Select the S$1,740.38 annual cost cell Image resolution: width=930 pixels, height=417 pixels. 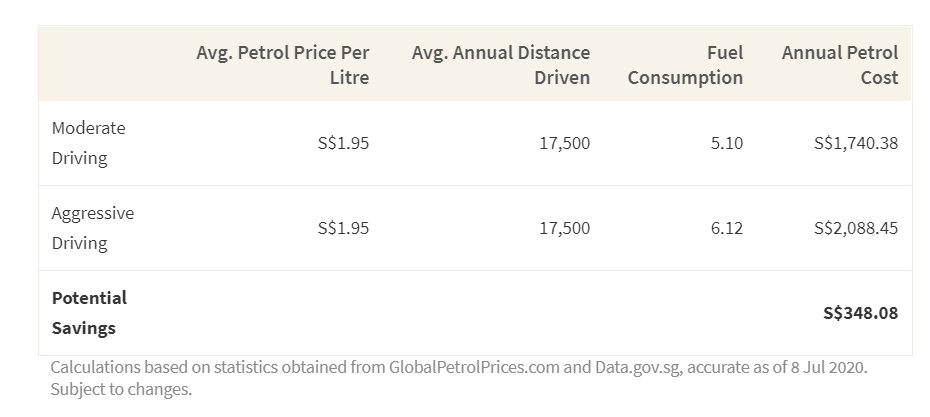point(856,143)
